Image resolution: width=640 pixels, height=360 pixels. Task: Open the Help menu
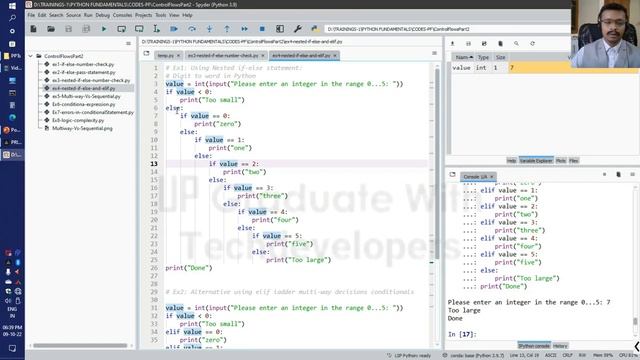[x=187, y=15]
